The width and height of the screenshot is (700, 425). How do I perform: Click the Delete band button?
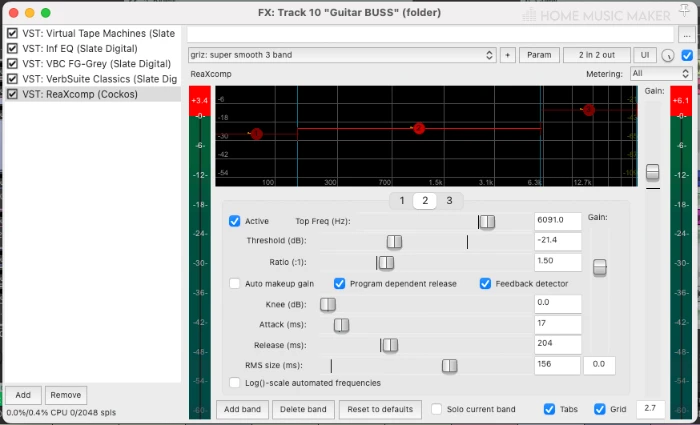(303, 409)
